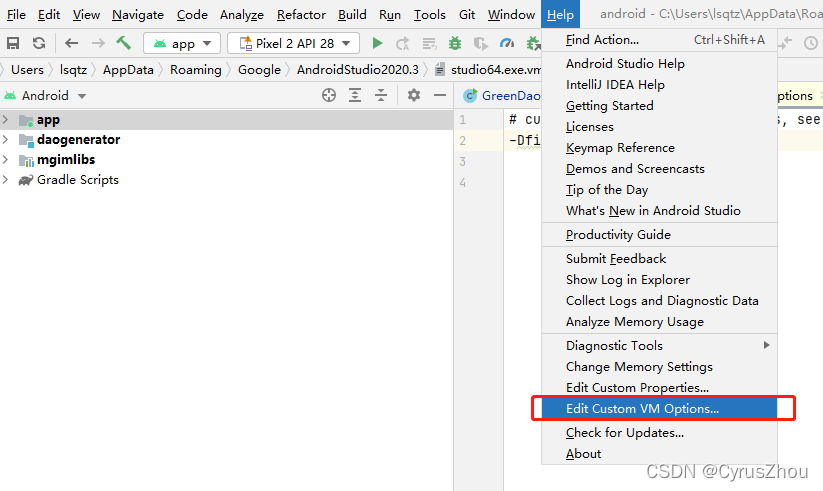823x491 pixels.
Task: Click the Select Opened File target icon
Action: tap(329, 95)
